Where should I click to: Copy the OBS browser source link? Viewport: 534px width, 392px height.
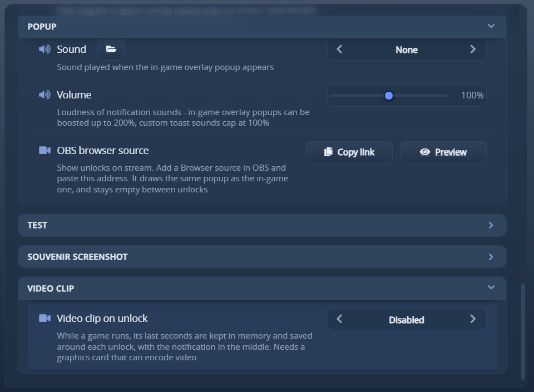pos(349,152)
